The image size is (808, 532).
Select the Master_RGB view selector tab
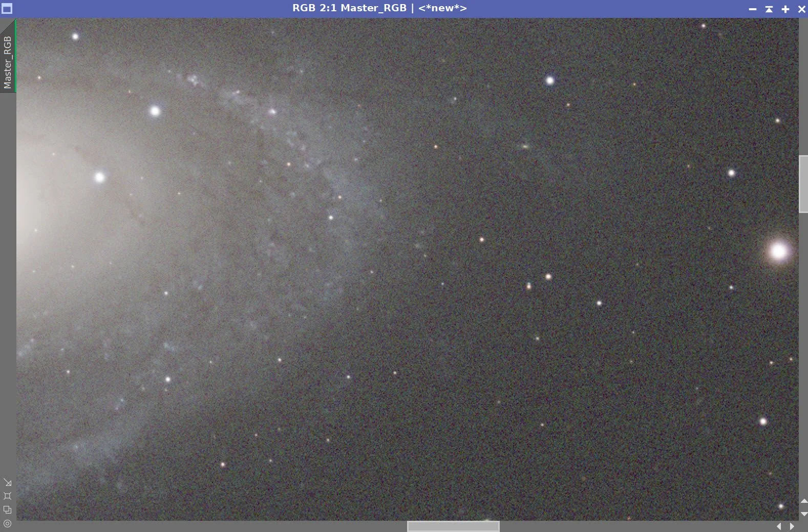pyautogui.click(x=8, y=56)
